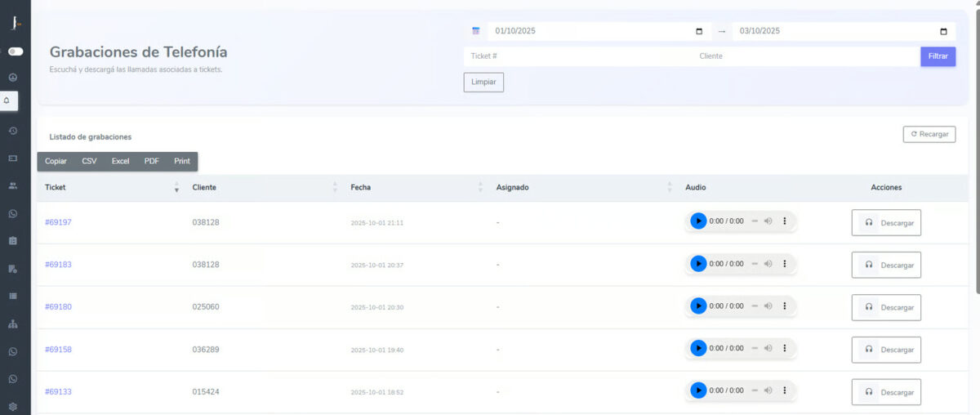This screenshot has height=415, width=980.
Task: Open audio options menu for ticket #69180
Action: (785, 306)
